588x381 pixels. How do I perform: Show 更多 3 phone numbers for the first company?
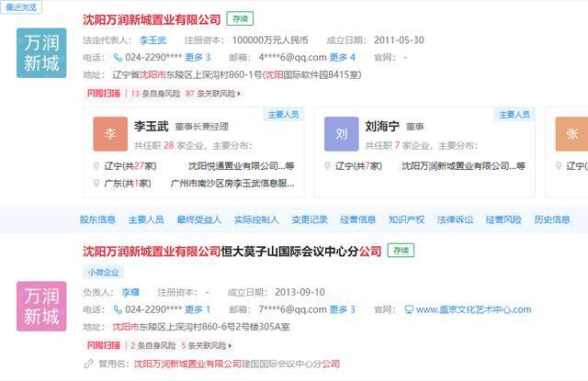(198, 57)
